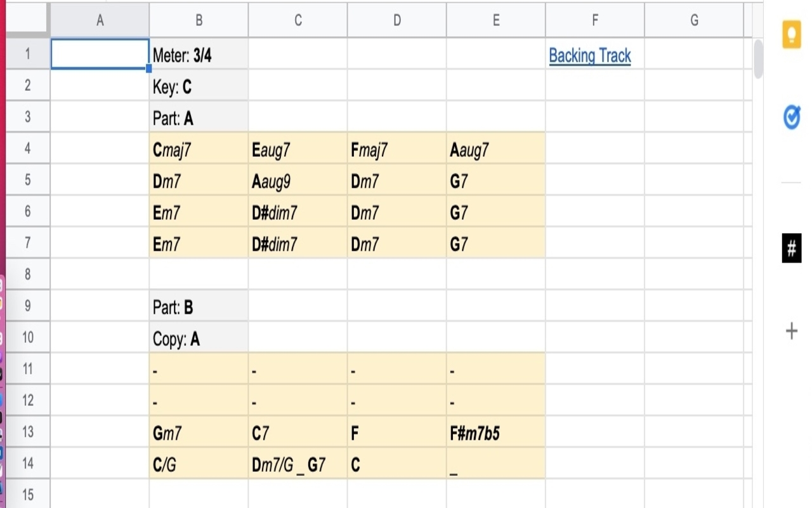812x508 pixels.
Task: Click the vertical scrollbar thumb
Action: [x=758, y=59]
